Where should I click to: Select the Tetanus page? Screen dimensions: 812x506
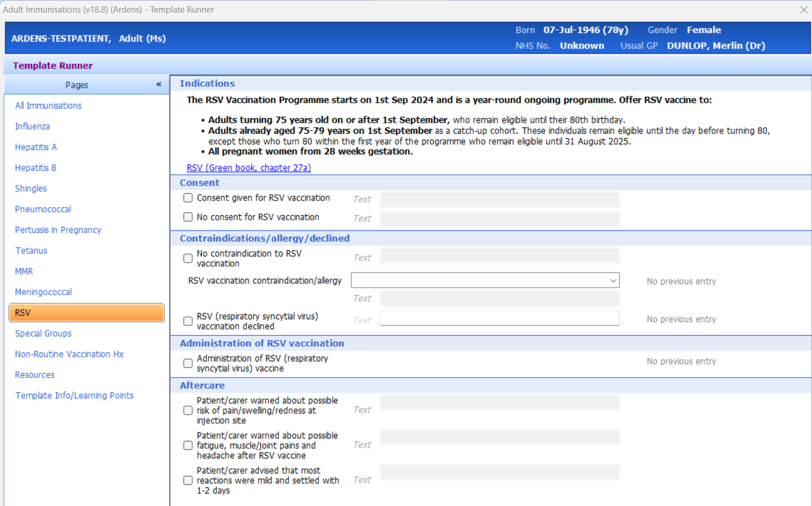(31, 251)
